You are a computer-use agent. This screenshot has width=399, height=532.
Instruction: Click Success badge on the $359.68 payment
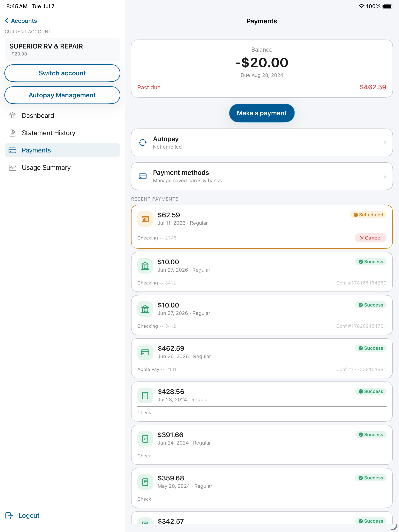[371, 478]
